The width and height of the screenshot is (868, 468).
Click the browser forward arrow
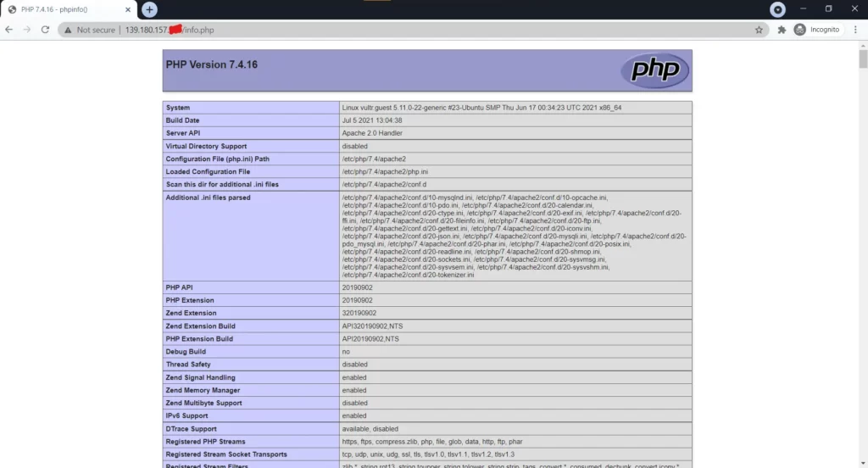click(x=26, y=30)
